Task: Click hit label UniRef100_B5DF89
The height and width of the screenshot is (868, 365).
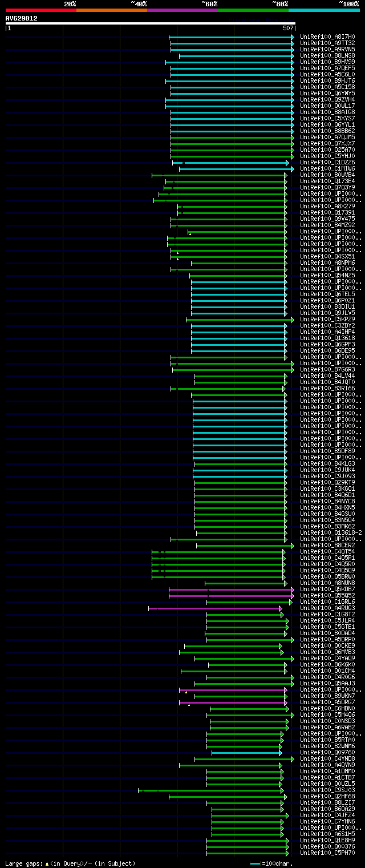Action: coord(327,451)
